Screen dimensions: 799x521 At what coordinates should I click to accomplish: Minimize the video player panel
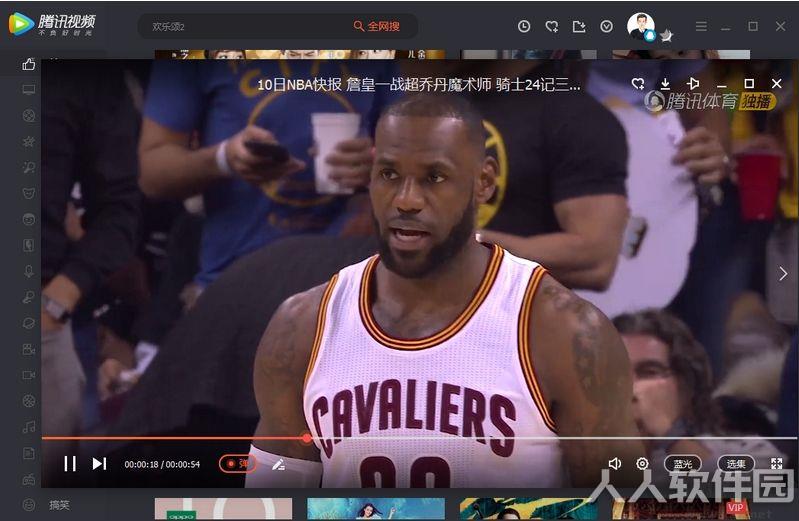pyautogui.click(x=722, y=85)
